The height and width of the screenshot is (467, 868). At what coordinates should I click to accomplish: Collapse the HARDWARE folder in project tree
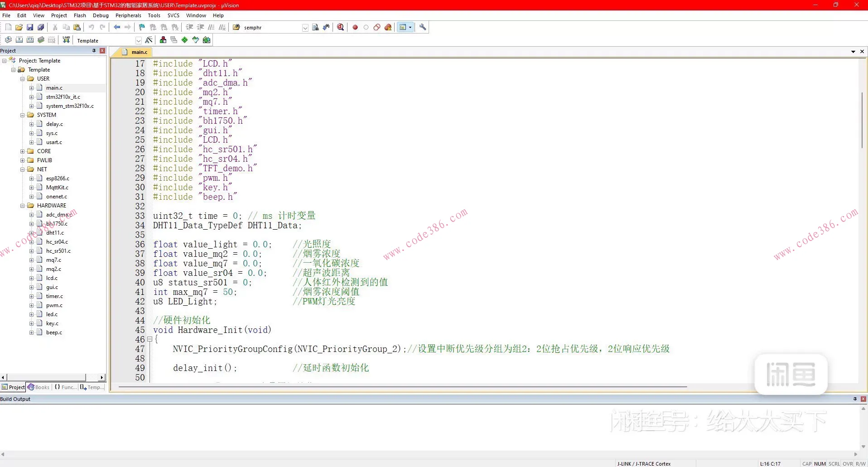(22, 206)
